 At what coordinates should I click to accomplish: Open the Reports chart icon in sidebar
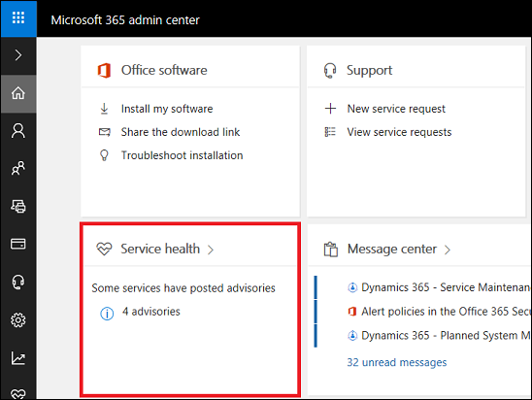18,358
